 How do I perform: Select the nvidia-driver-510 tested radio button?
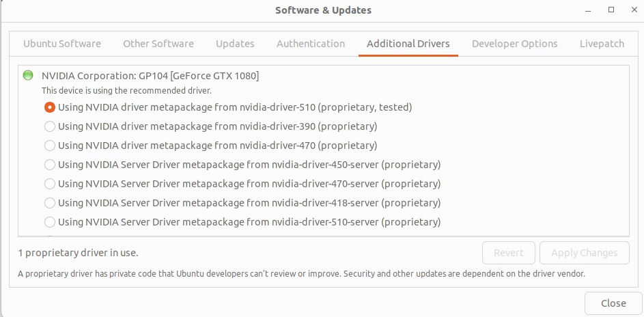pos(50,107)
